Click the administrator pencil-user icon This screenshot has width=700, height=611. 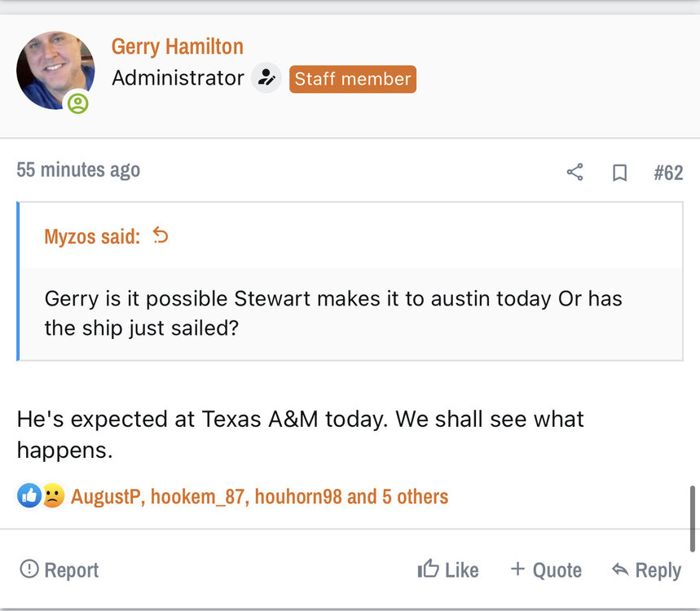tap(265, 78)
